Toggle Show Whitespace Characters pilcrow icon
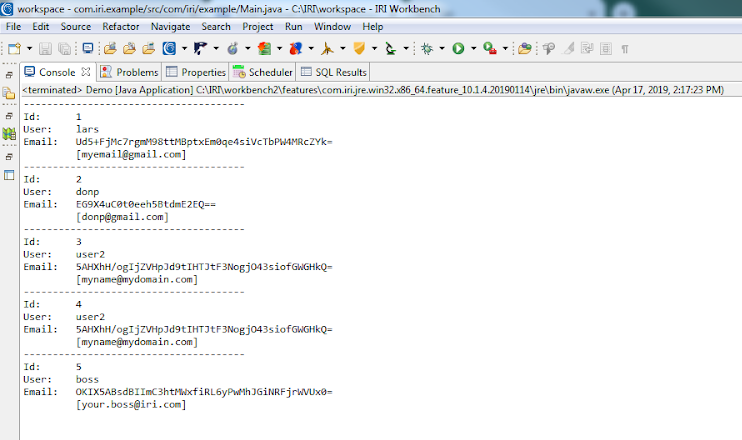Image resolution: width=742 pixels, height=440 pixels. tap(625, 49)
